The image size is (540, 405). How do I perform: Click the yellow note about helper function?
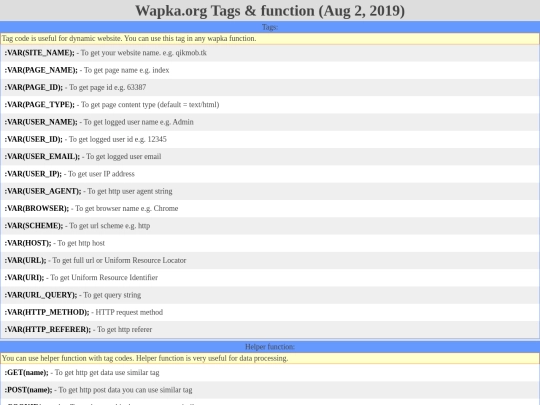click(270, 359)
